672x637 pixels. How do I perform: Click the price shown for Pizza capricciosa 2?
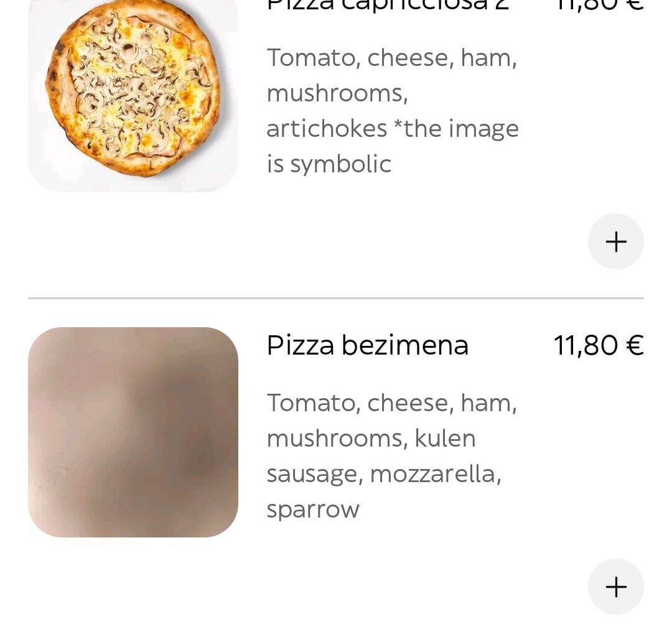tap(598, 5)
